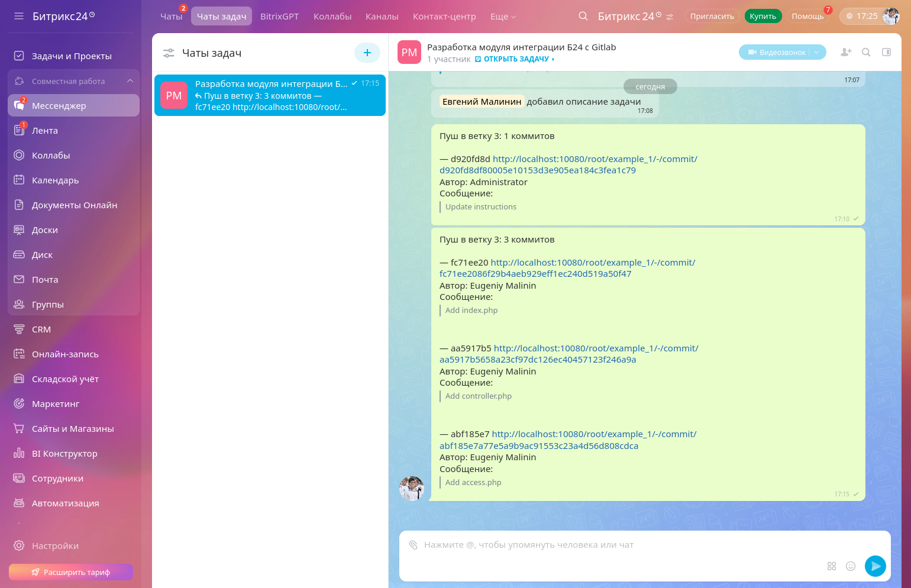Open the Битрикс24 portal name settings icon

tap(670, 17)
